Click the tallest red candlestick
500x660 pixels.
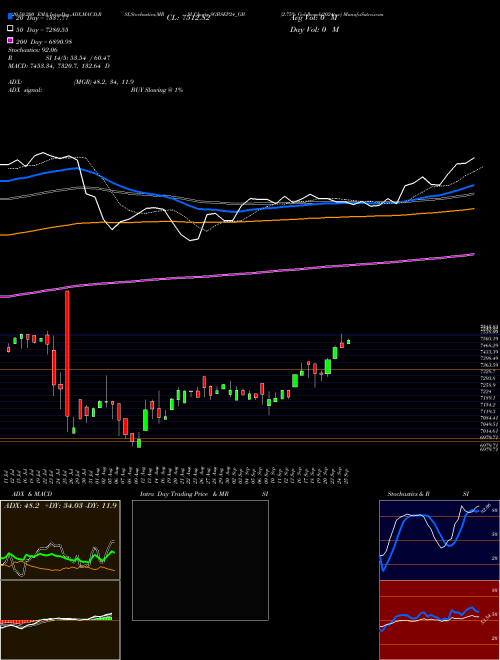[x=67, y=354]
